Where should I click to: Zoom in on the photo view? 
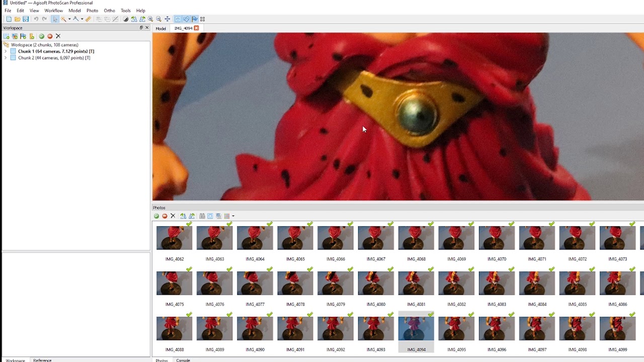tap(150, 19)
